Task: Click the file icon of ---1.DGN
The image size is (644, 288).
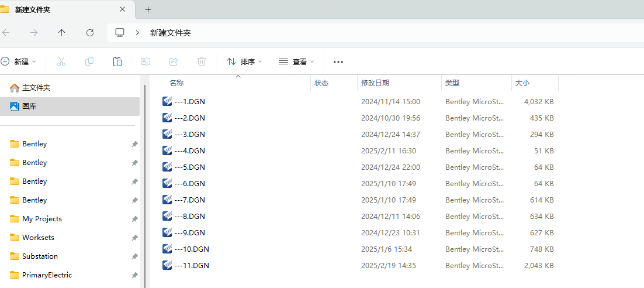Action: coord(167,101)
